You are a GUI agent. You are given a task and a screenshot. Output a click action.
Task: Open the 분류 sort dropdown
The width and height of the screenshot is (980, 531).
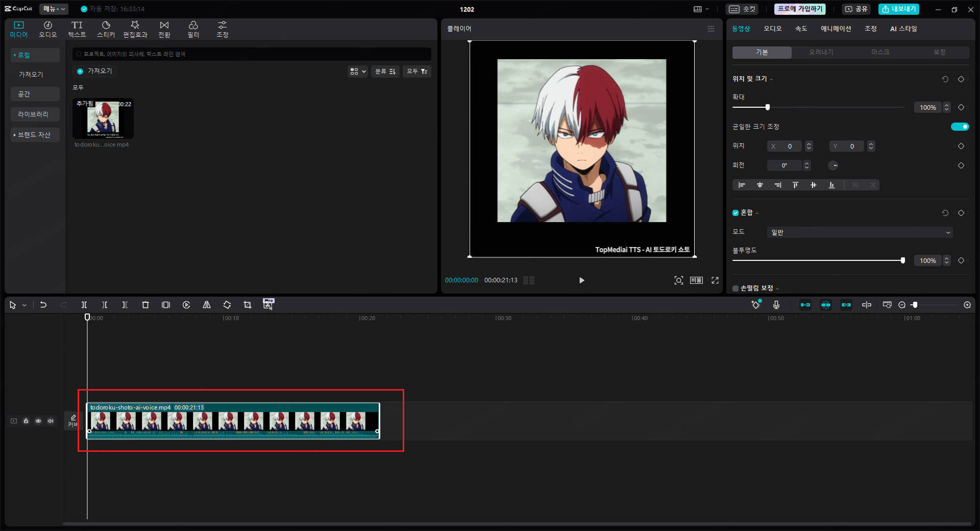(385, 71)
